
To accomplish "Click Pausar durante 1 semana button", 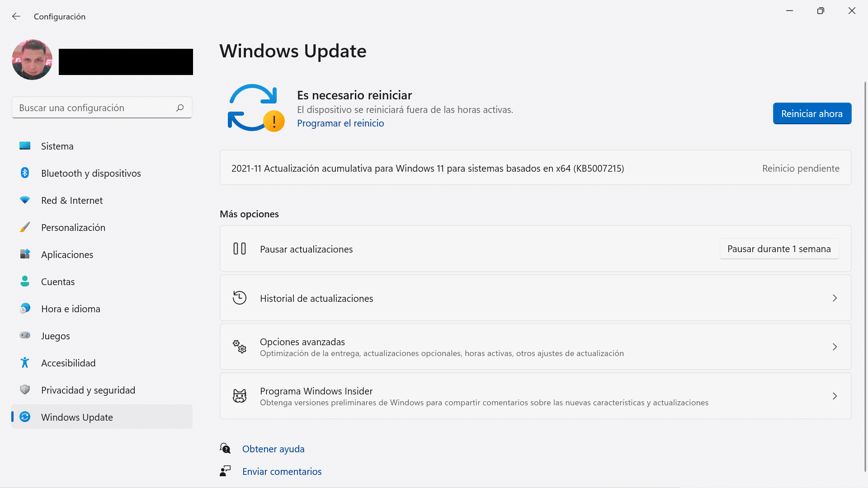I will [x=779, y=249].
